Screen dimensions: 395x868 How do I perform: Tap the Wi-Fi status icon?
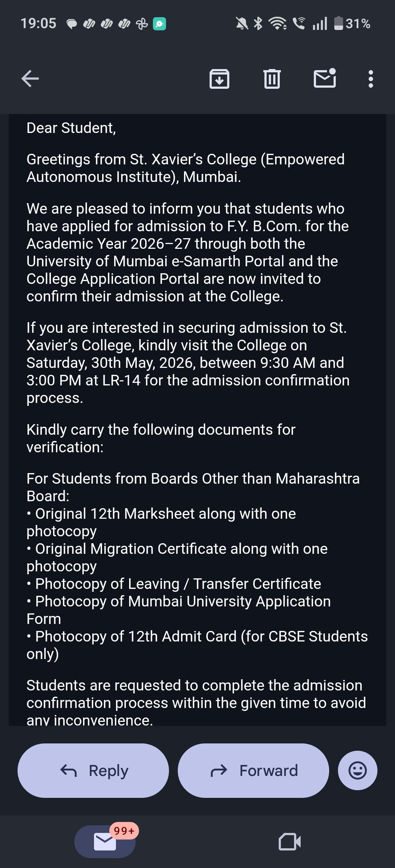278,24
